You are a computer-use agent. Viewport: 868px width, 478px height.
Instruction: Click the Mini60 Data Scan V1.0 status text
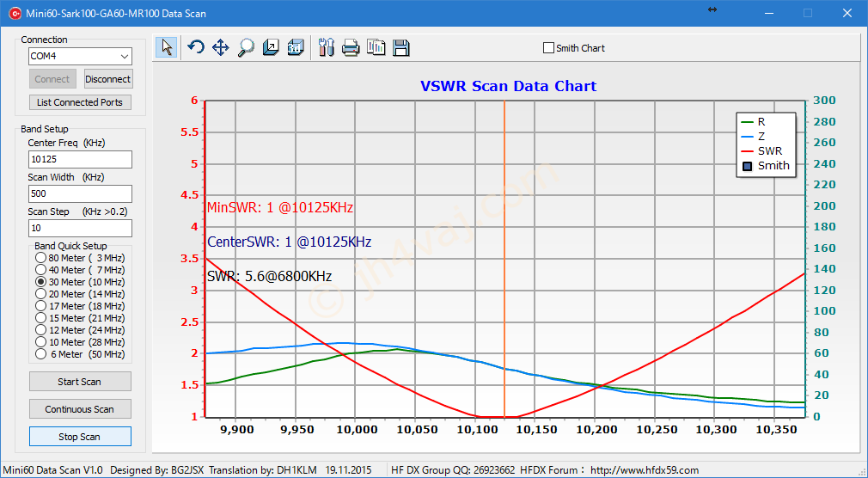coord(53,470)
